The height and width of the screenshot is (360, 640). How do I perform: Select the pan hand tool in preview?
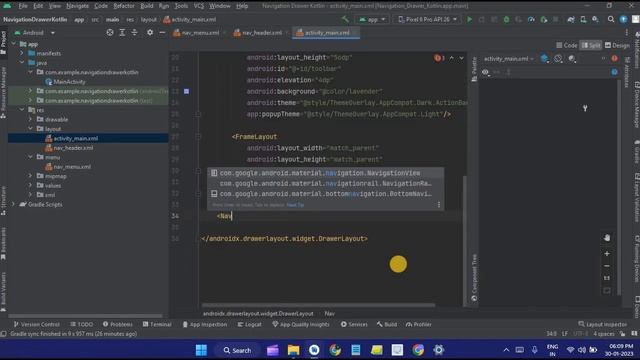607,238
